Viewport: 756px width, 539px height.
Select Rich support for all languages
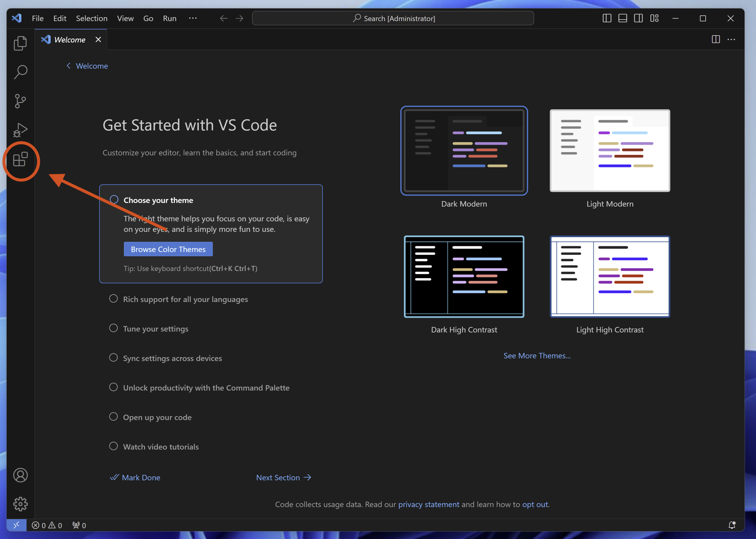click(185, 299)
